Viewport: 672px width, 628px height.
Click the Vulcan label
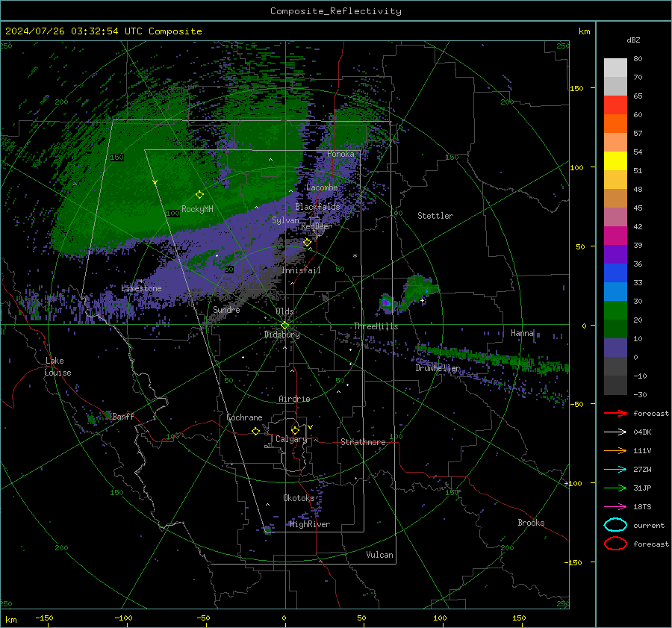pos(379,555)
